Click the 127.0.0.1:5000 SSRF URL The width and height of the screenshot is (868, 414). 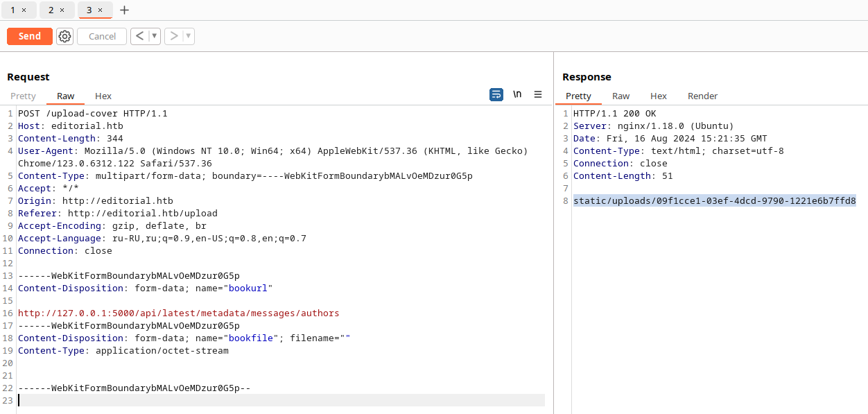coord(179,313)
